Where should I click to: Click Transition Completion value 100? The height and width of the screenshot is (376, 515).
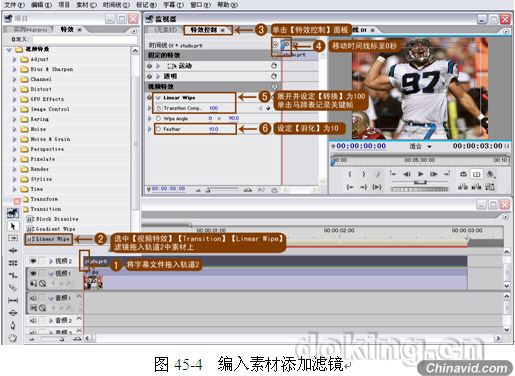click(x=214, y=108)
